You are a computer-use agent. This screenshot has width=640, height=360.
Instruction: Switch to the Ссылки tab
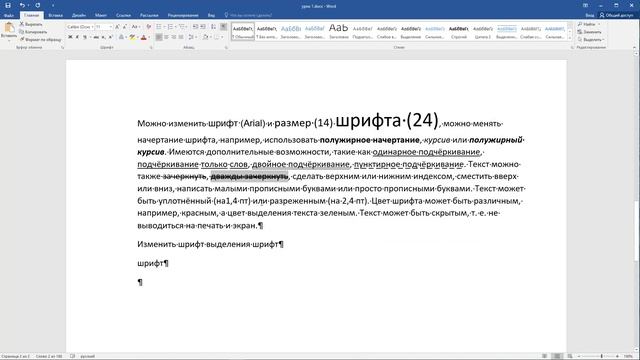123,15
